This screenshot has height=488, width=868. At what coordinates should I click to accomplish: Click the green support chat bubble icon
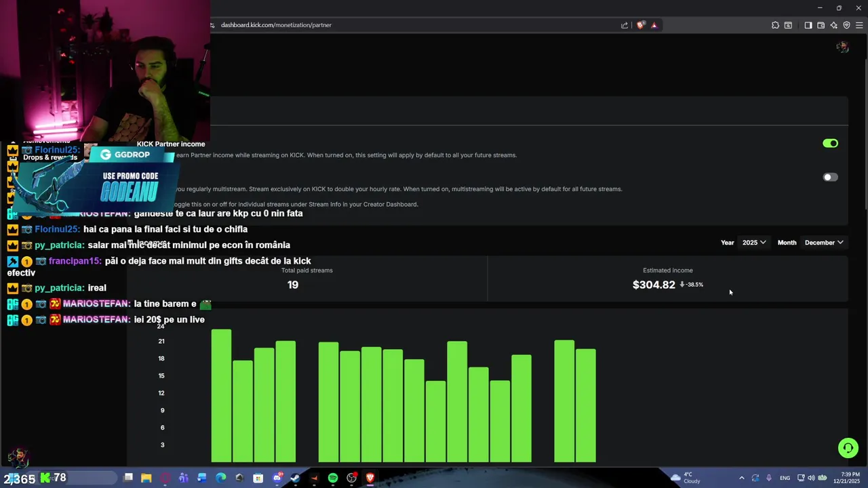tap(848, 448)
